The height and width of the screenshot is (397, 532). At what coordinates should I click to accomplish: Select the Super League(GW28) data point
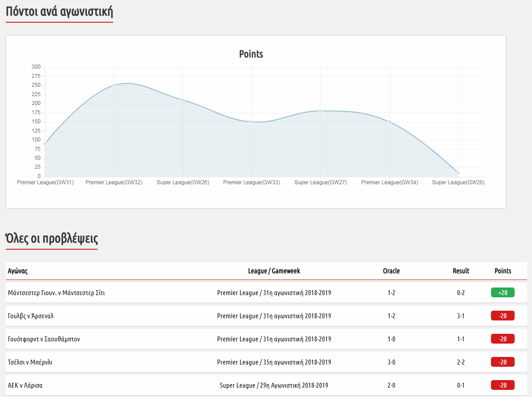tap(458, 173)
